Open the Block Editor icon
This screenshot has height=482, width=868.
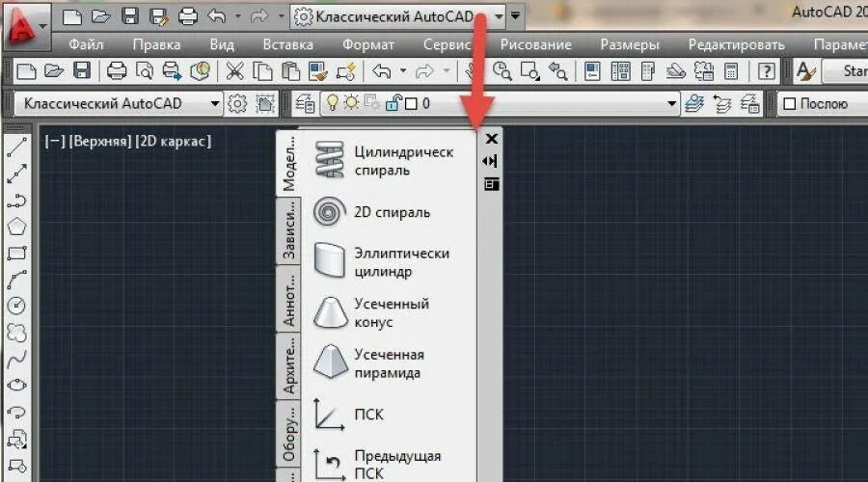pyautogui.click(x=345, y=70)
